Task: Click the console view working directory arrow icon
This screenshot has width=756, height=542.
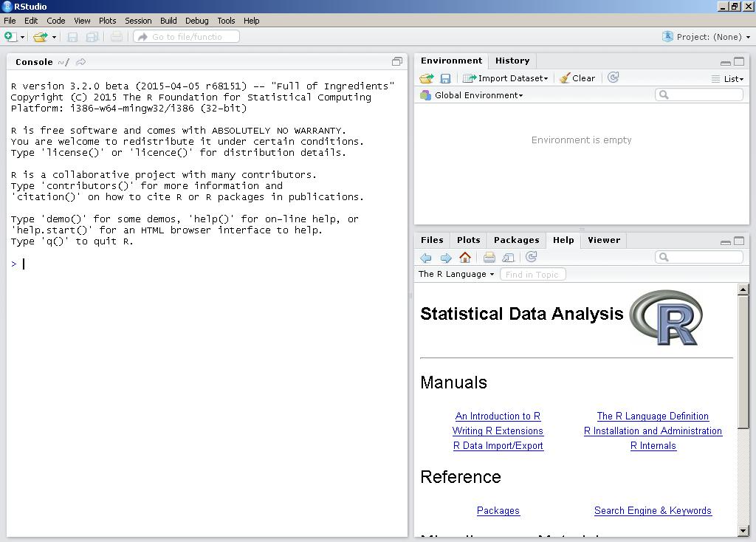Action: (81, 62)
